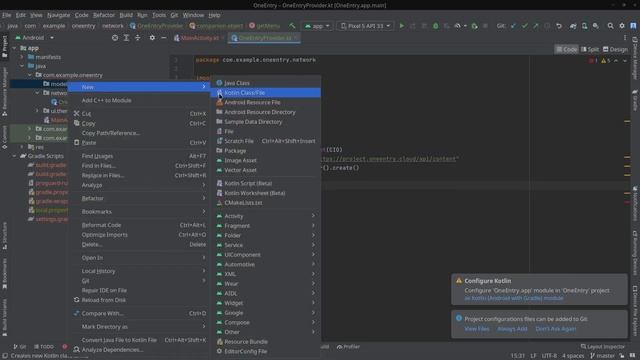Click the Make Project hammer icon
640x360 pixels.
click(x=292, y=26)
